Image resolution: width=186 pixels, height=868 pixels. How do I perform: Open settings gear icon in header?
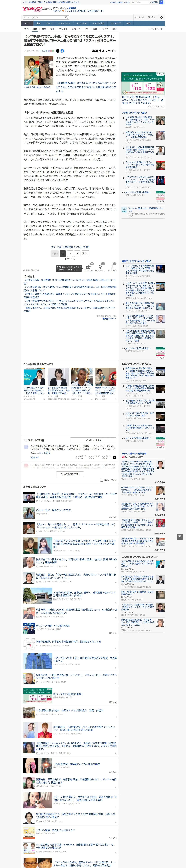coord(161,18)
